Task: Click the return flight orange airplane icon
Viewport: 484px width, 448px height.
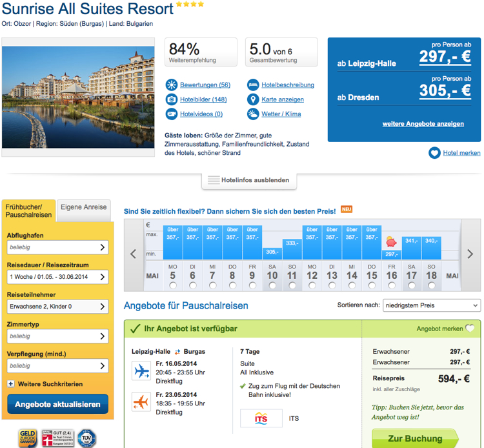Action: pyautogui.click(x=141, y=402)
